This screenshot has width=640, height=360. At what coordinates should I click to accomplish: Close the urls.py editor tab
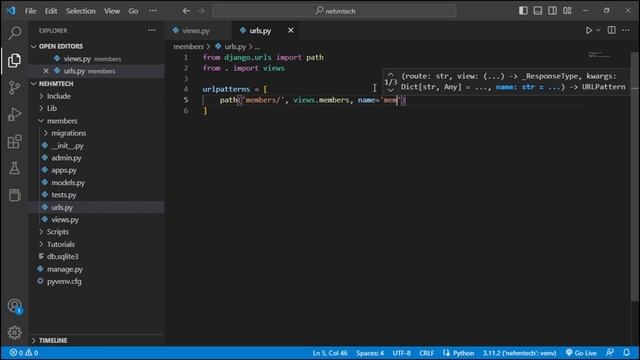point(291,30)
